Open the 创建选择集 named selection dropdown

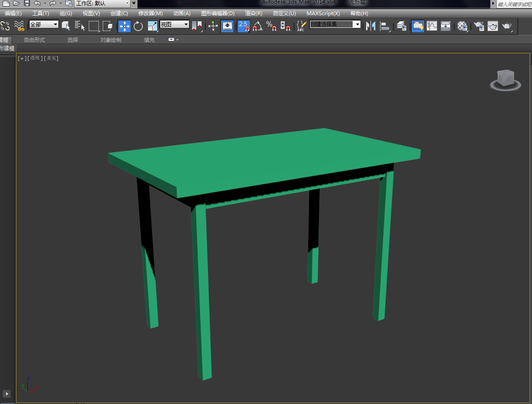coord(335,24)
